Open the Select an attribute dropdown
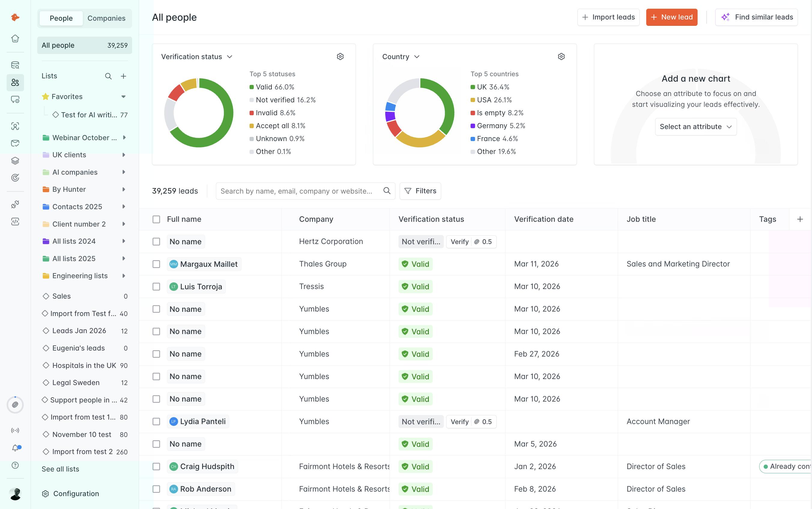Screen dimensions: 812x509 click(x=695, y=127)
